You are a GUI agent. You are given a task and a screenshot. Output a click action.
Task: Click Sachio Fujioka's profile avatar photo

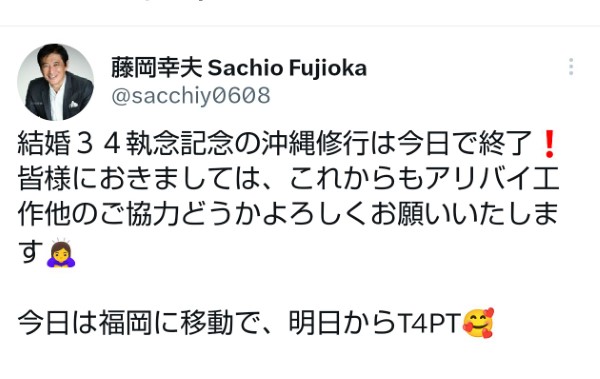(x=56, y=82)
